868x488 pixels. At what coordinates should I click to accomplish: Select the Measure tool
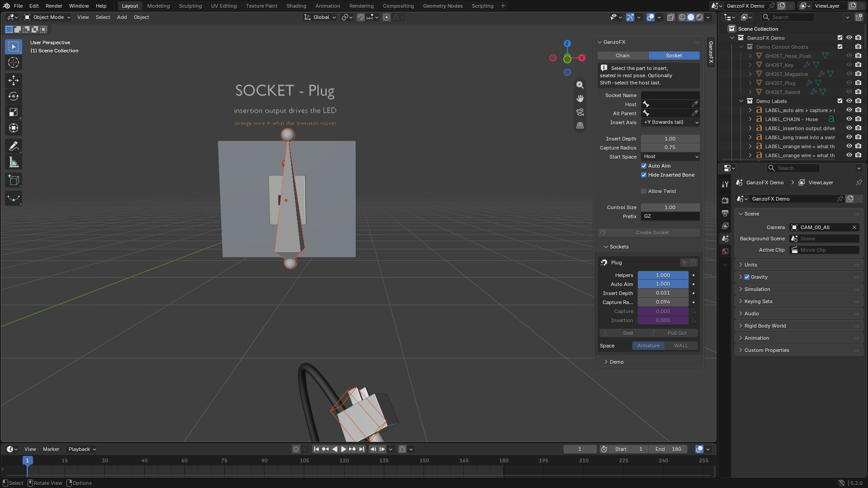click(14, 162)
